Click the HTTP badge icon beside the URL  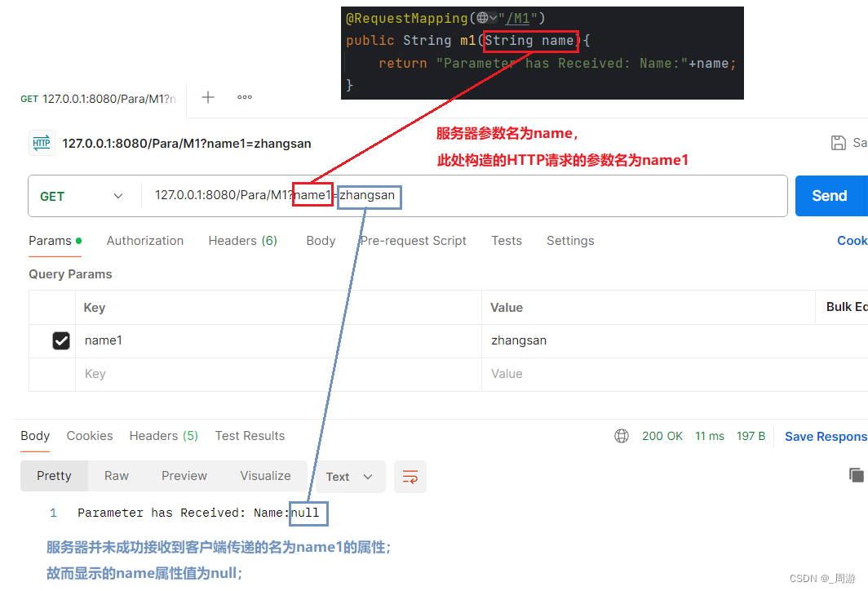pyautogui.click(x=42, y=142)
